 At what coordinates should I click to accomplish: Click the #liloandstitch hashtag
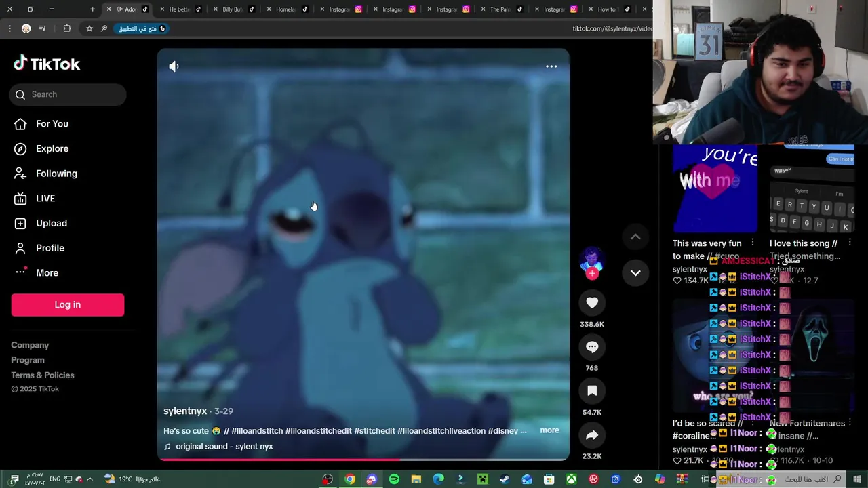pos(257,431)
